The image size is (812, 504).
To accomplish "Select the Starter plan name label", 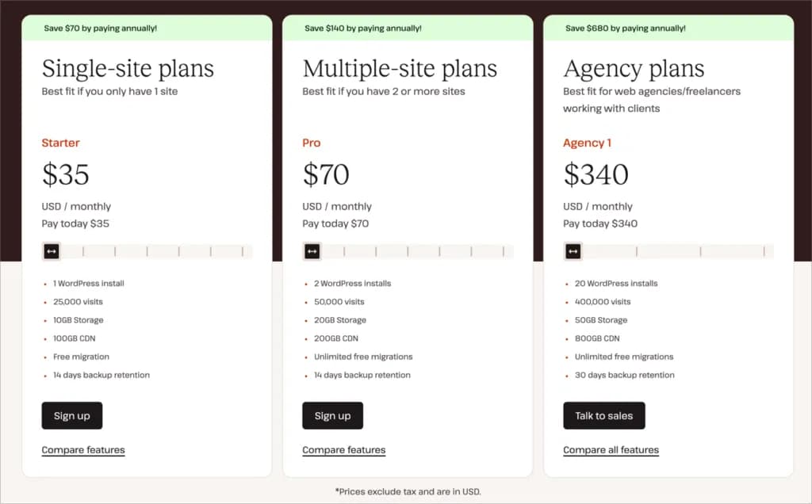I will click(61, 143).
